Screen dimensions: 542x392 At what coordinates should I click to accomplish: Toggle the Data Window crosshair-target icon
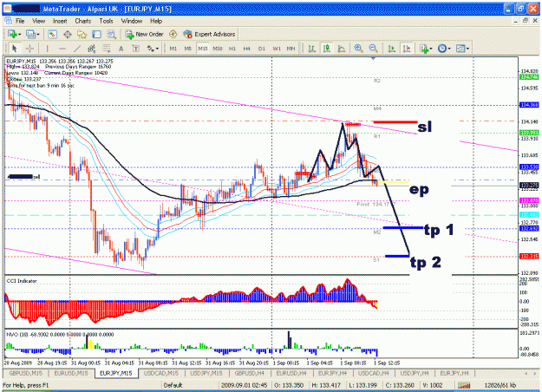click(68, 34)
